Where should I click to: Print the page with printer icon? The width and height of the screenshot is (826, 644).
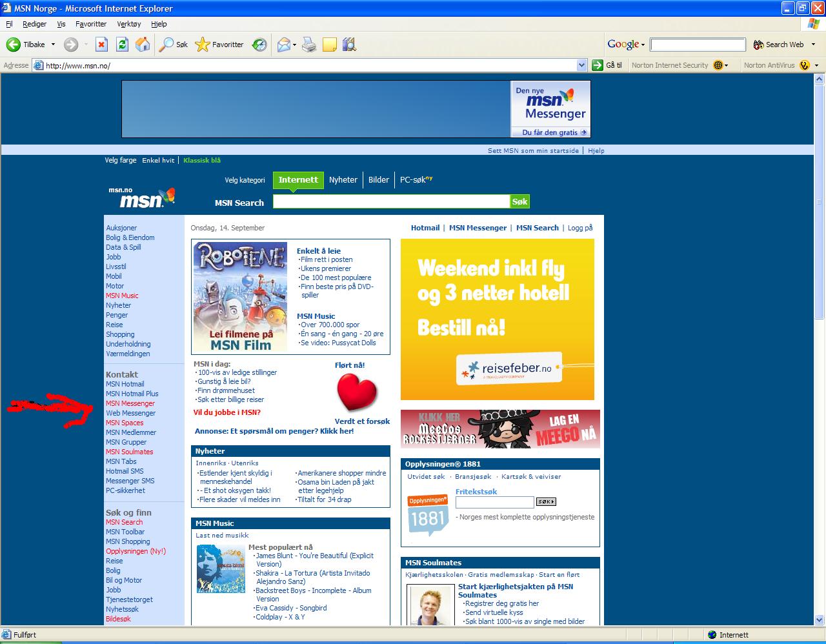click(x=309, y=45)
